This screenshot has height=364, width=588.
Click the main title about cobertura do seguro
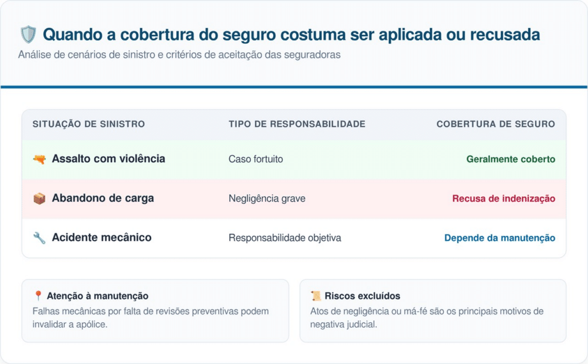click(x=292, y=34)
